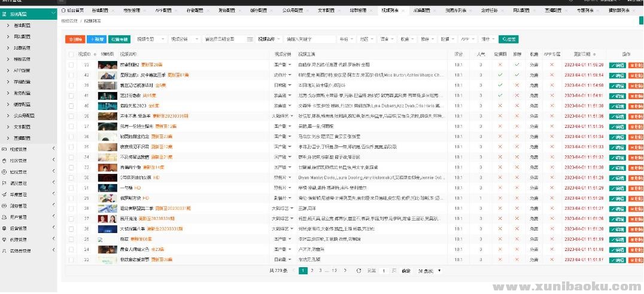Screen dimensions: 644x294
Task: Click the green 推荐 checkmark for video ID 33
Action: pos(517,65)
